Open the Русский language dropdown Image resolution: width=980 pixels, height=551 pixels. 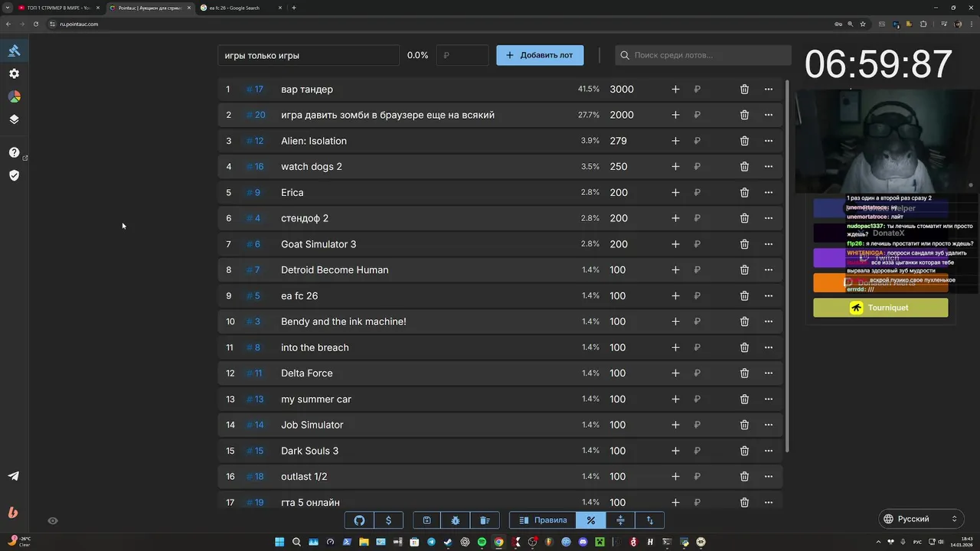tap(920, 519)
